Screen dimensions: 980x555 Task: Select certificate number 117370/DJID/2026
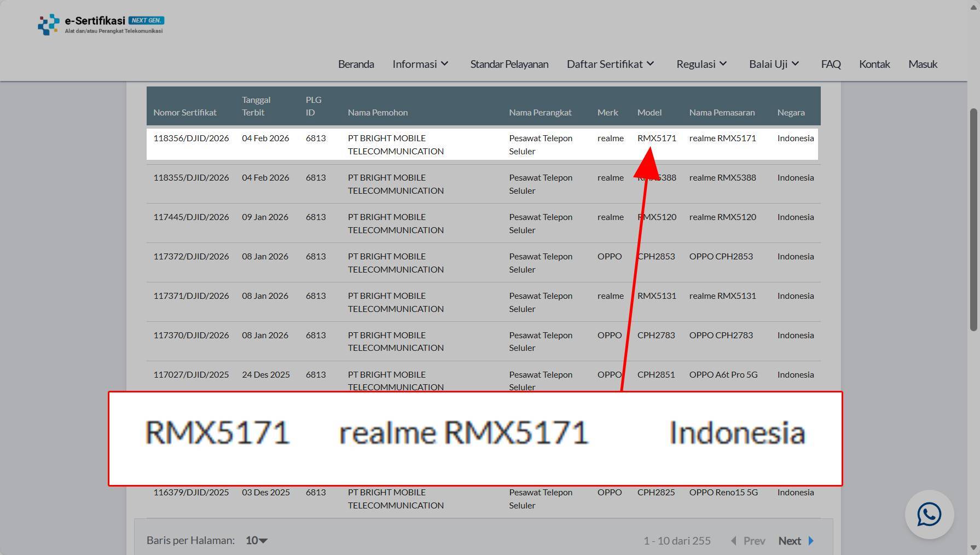coord(191,335)
